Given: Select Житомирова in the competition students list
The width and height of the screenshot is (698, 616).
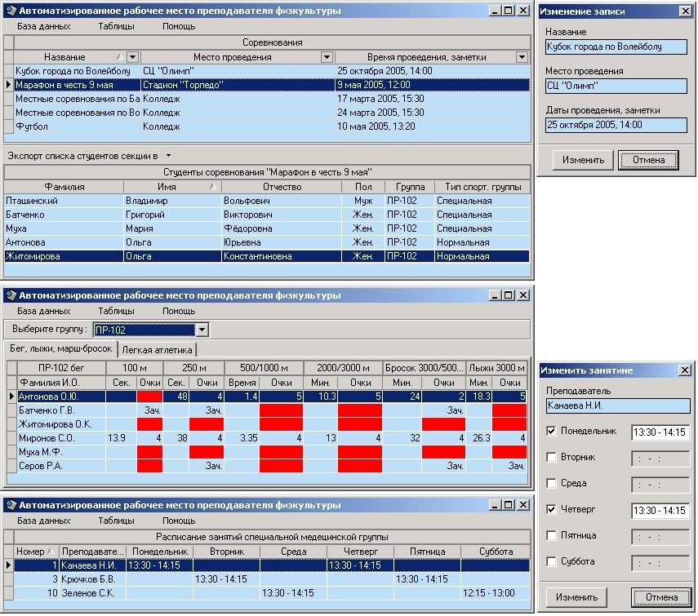Looking at the screenshot, I should [267, 257].
